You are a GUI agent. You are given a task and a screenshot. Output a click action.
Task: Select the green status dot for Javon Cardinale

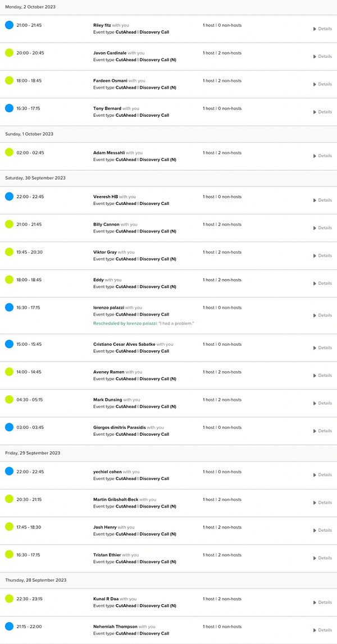point(8,53)
